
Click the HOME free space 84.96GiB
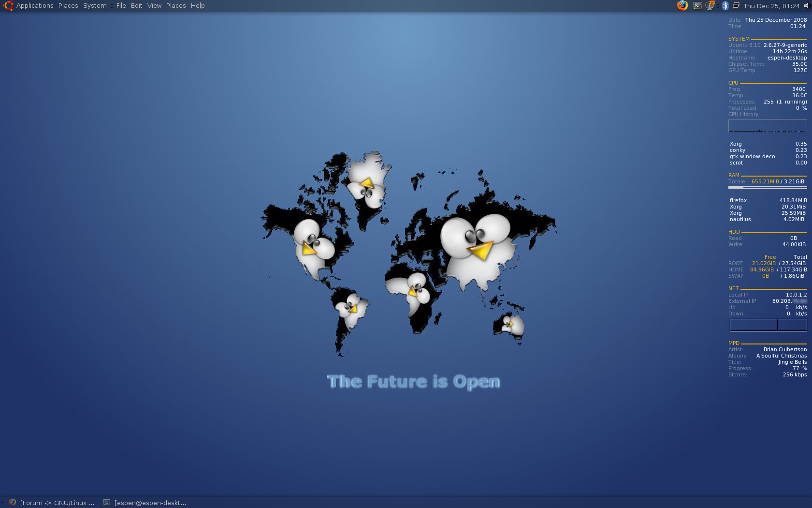pos(762,269)
